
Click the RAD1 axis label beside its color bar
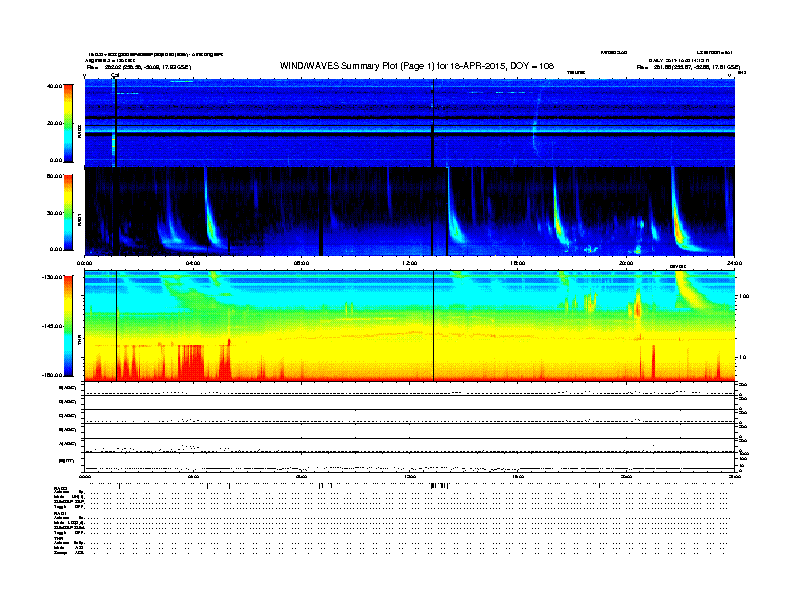pyautogui.click(x=79, y=219)
